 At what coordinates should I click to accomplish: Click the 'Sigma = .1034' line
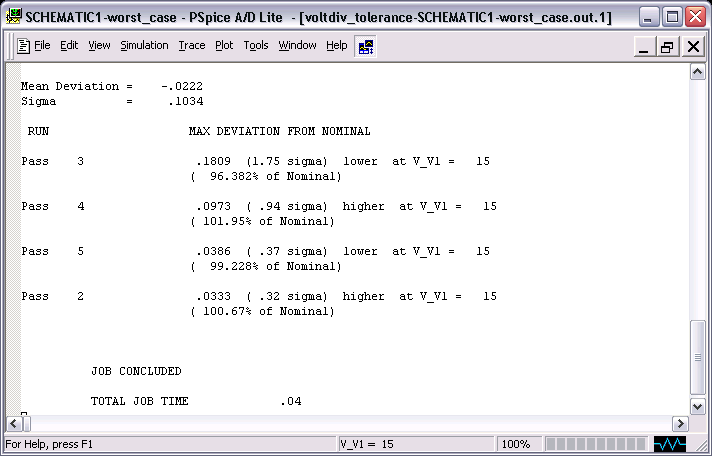coord(112,101)
